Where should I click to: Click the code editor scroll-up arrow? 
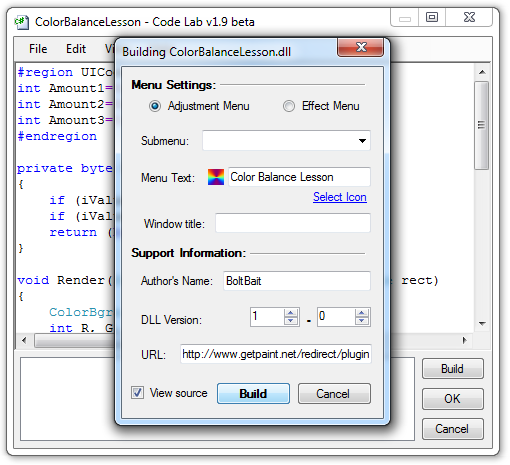click(x=482, y=72)
